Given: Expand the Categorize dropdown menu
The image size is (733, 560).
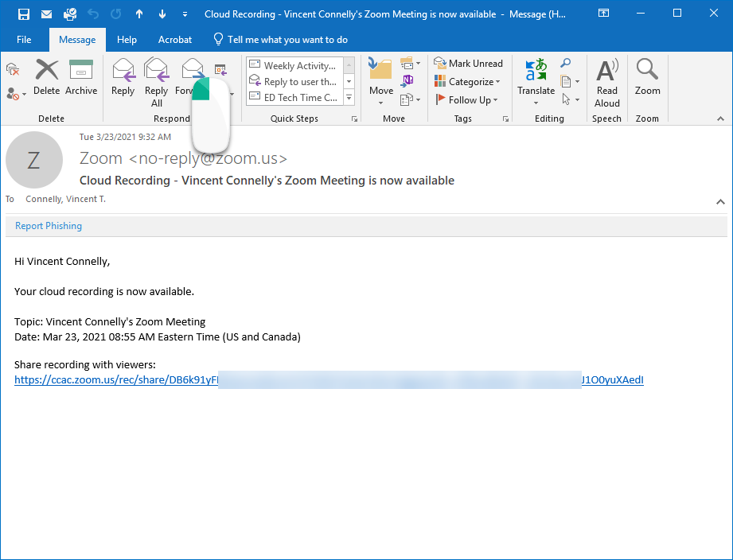Looking at the screenshot, I should click(468, 81).
